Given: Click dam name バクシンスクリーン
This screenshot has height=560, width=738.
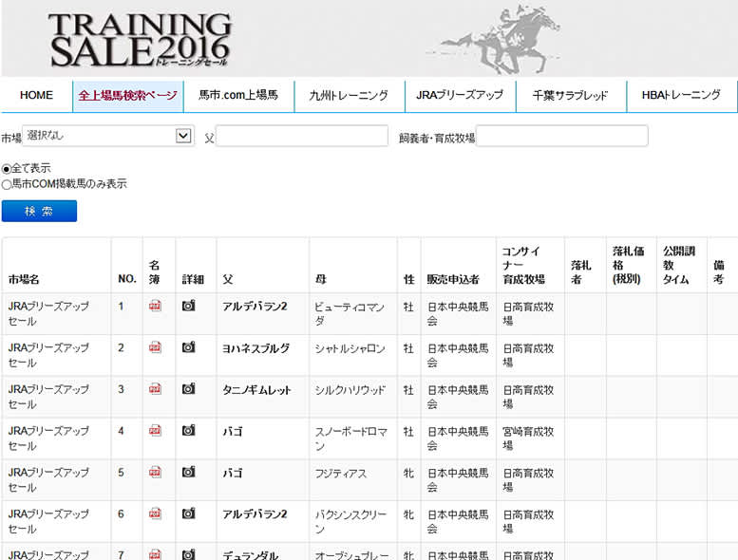Looking at the screenshot, I should tap(350, 521).
